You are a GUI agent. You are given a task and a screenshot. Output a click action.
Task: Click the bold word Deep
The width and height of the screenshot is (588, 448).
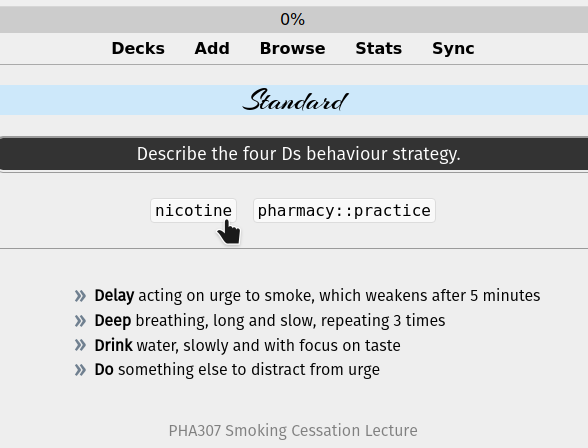pos(112,321)
